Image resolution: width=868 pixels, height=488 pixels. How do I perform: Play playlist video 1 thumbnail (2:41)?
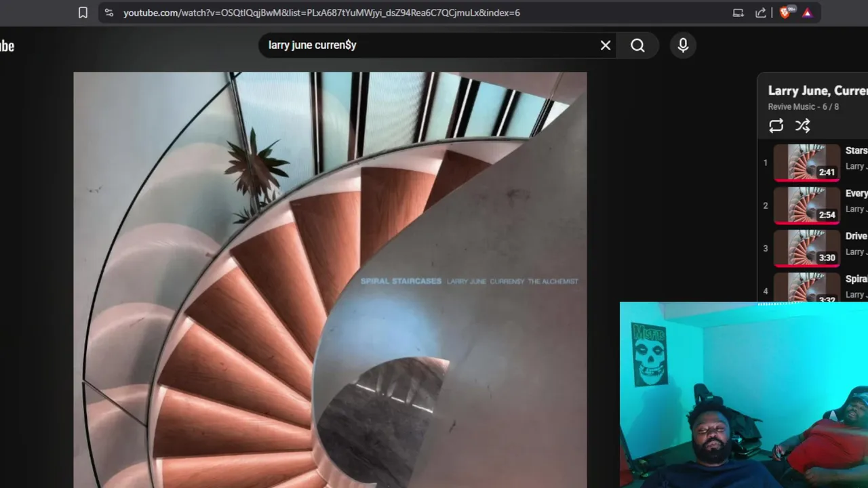pos(807,163)
